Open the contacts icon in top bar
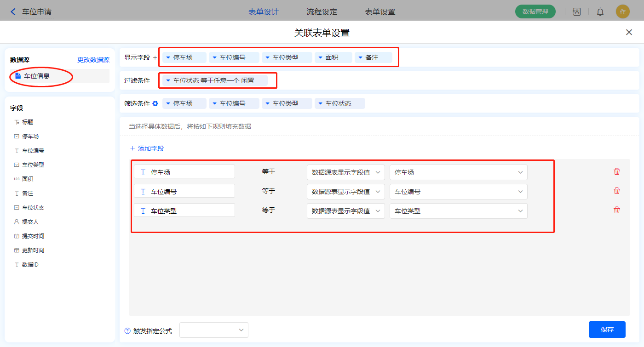This screenshot has height=347, width=644. pos(576,12)
